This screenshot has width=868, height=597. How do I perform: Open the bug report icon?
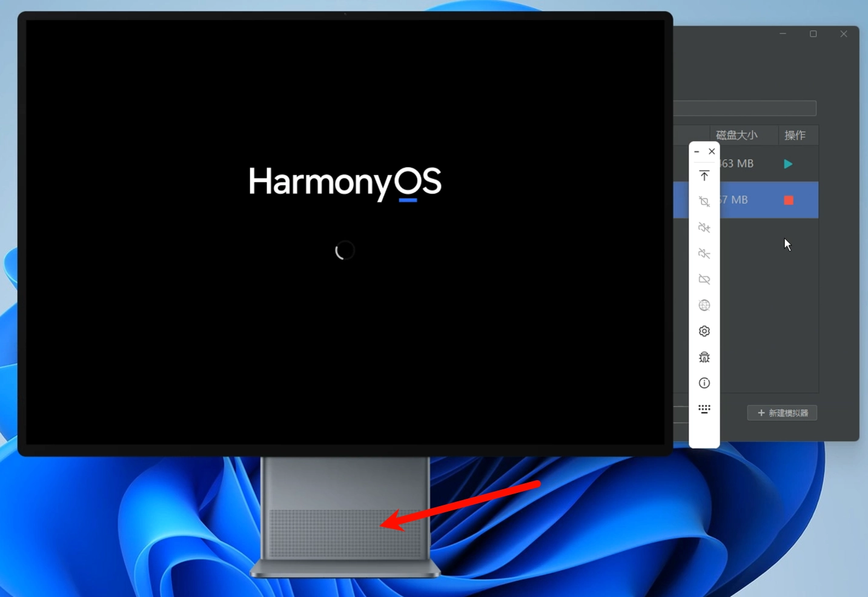click(x=704, y=357)
